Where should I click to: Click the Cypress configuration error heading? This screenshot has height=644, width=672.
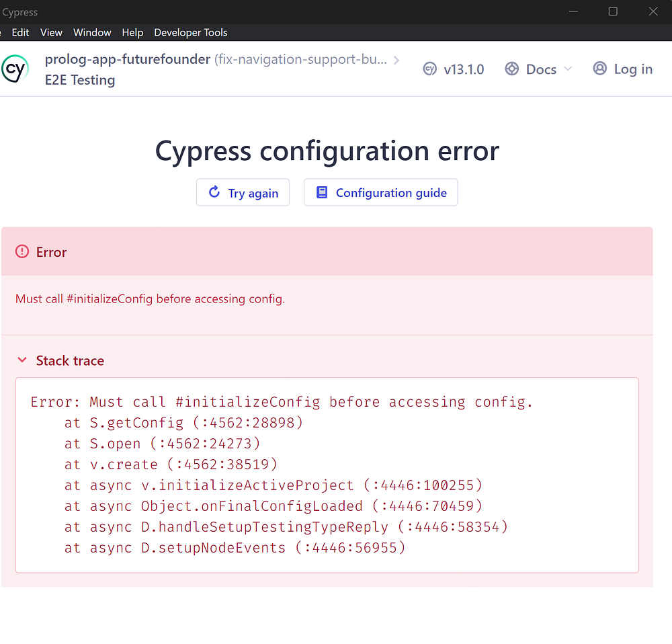327,151
